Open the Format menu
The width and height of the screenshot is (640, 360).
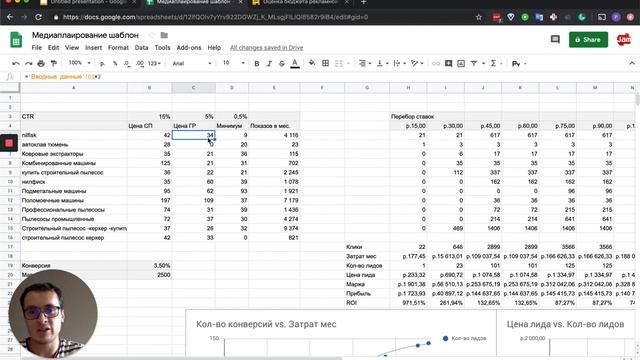[x=118, y=48]
